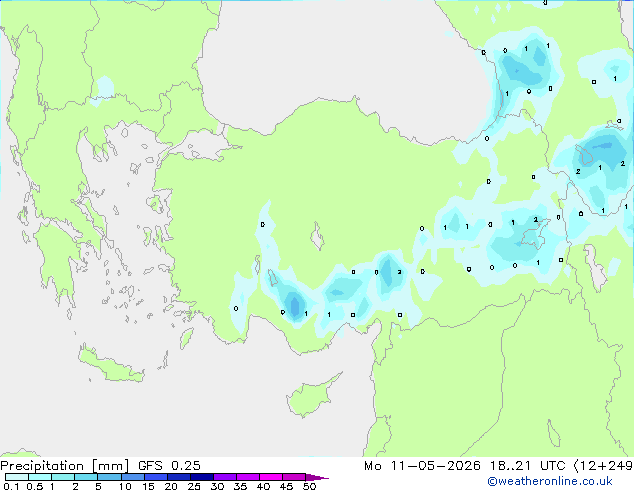Click the island of Crete on map
The width and height of the screenshot is (634, 490).
pyautogui.click(x=110, y=364)
